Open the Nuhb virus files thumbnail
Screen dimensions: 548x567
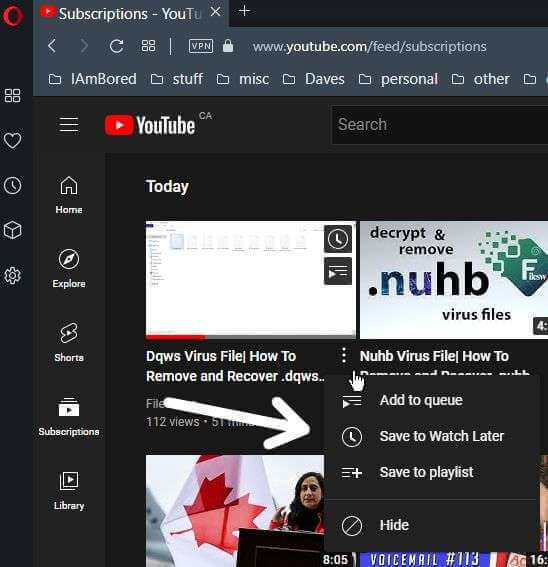click(x=454, y=280)
